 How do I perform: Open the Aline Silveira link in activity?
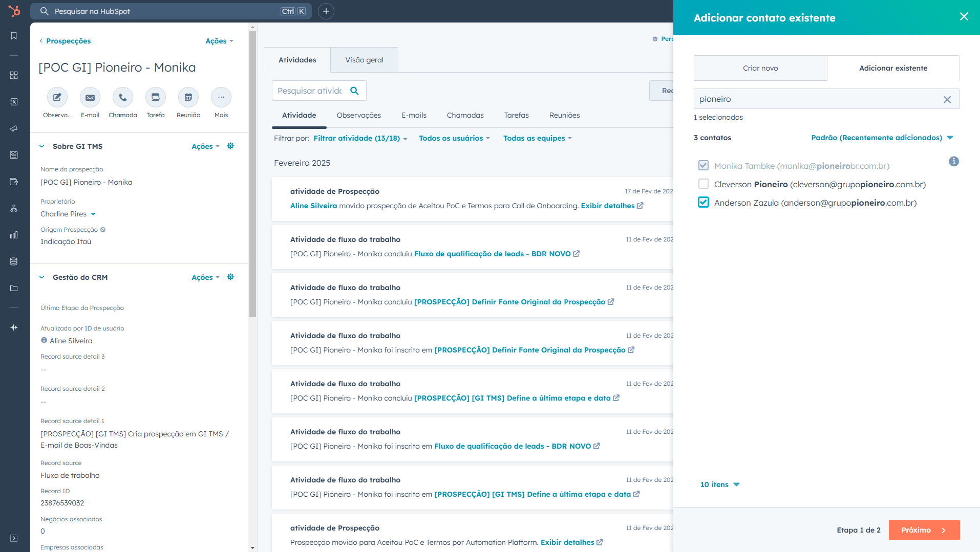coord(313,206)
